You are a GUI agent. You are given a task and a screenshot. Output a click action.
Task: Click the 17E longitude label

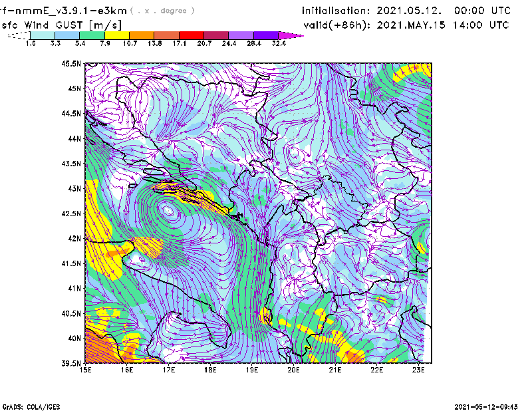tap(169, 370)
